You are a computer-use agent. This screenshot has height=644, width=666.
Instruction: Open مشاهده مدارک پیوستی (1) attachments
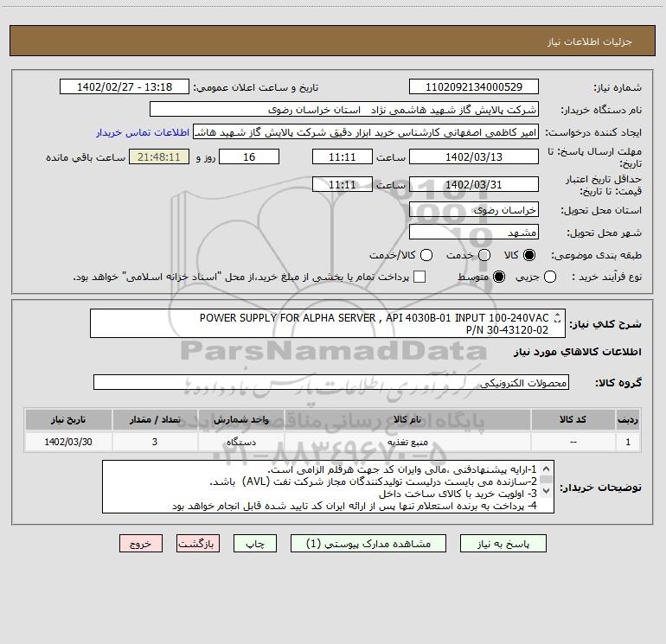368,544
